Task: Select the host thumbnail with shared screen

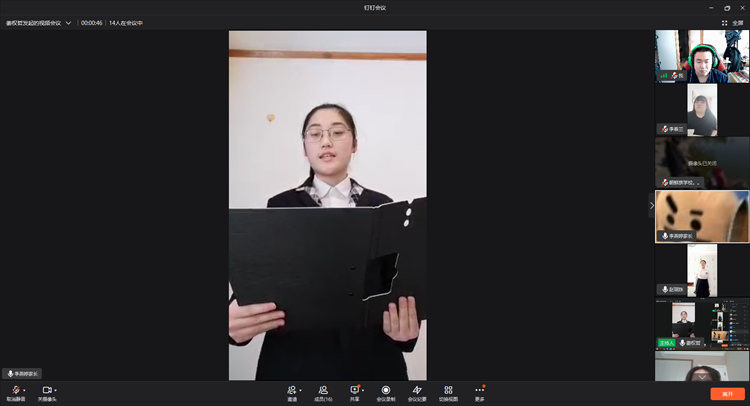Action: coord(702,324)
